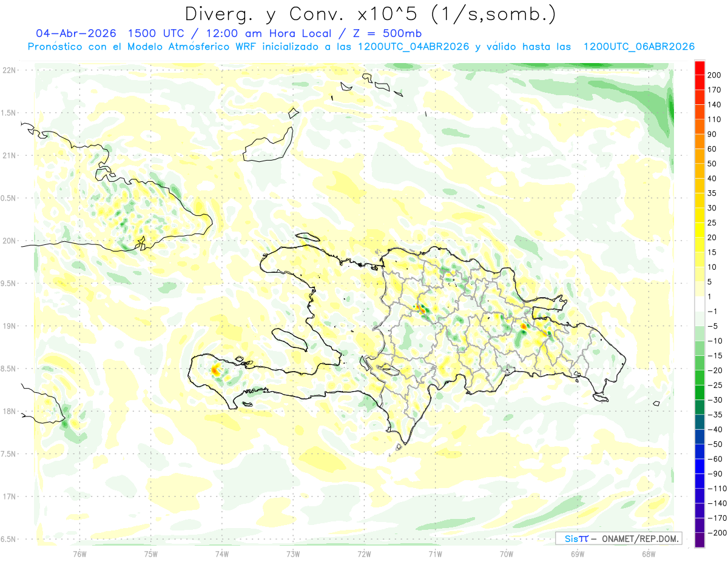
Task: Click the pale yellow swatch between 5 and 10
Action: tap(699, 274)
